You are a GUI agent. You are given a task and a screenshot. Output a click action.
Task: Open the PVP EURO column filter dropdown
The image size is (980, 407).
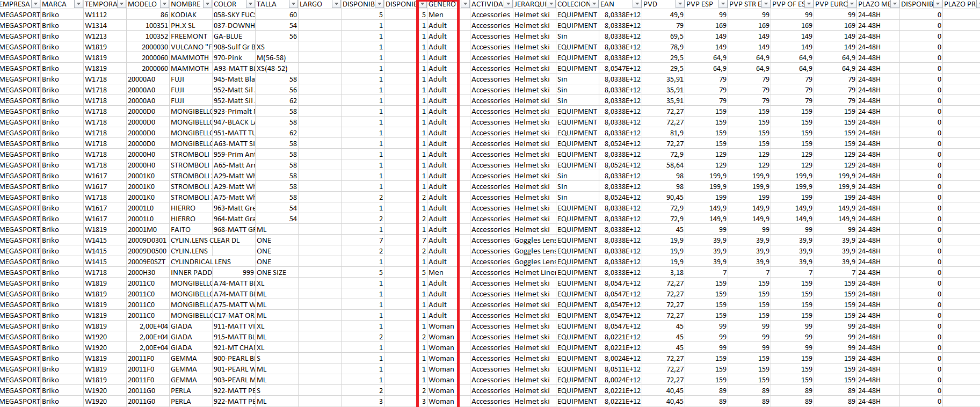[x=852, y=4]
